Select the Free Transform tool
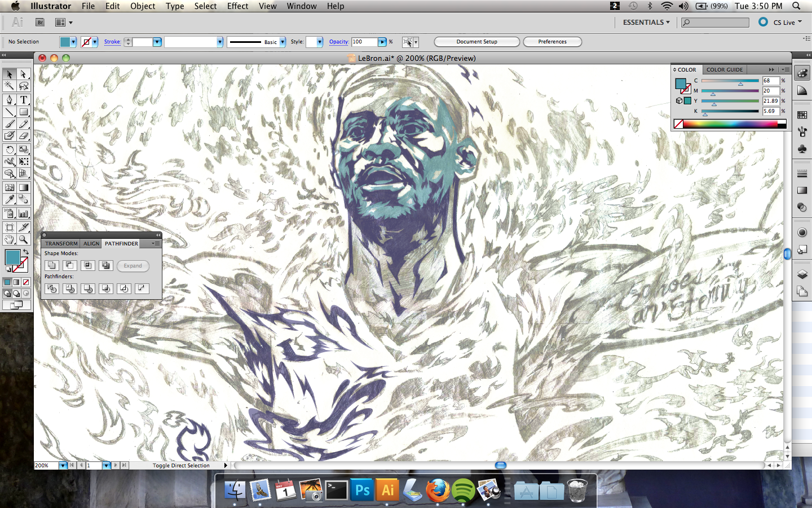812x508 pixels. click(23, 161)
